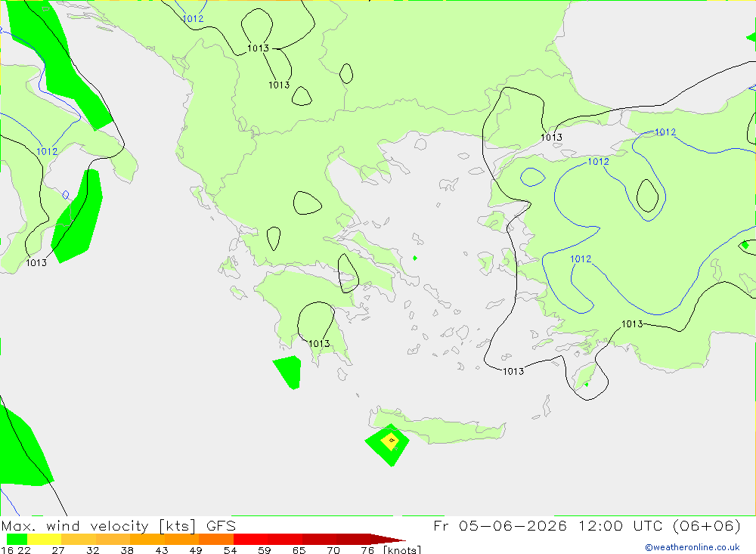Click the blue 1012 isobar label over southern Italy
756x554 pixels.
tap(47, 151)
